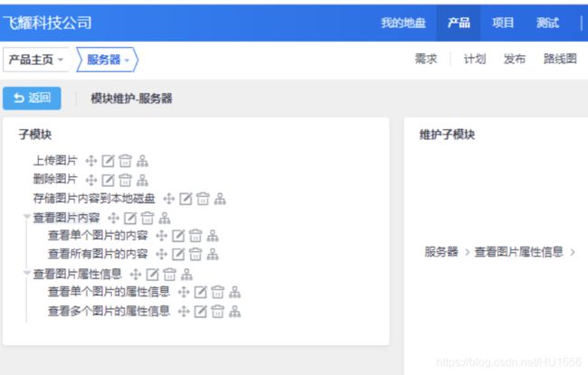588x375 pixels.
Task: Select the 查看单个图片的内容 tree item
Action: click(x=98, y=235)
